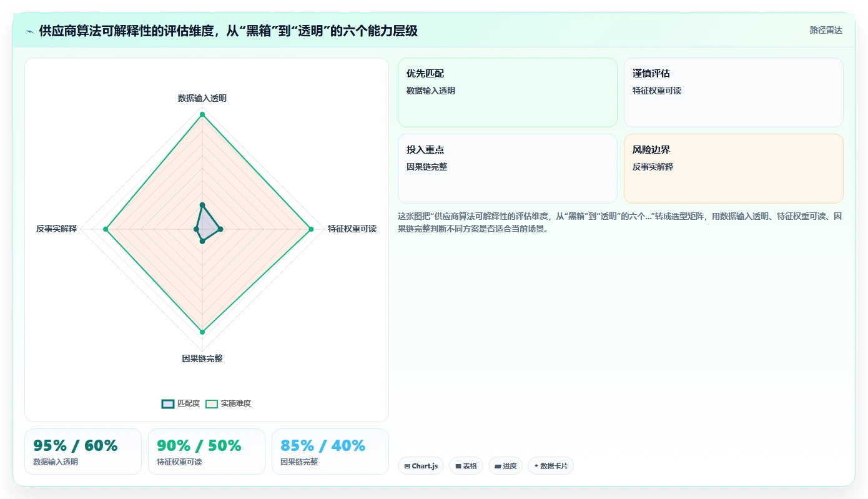Click the 数据卡片 sparkle icon
The width and height of the screenshot is (868, 499).
coord(536,466)
